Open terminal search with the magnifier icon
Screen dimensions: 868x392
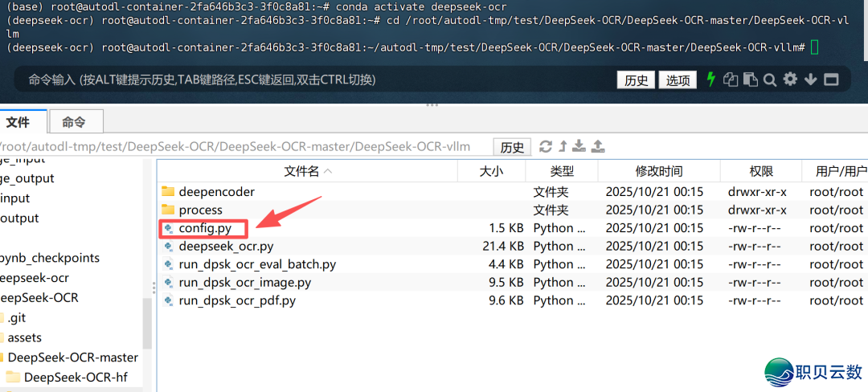click(x=769, y=80)
